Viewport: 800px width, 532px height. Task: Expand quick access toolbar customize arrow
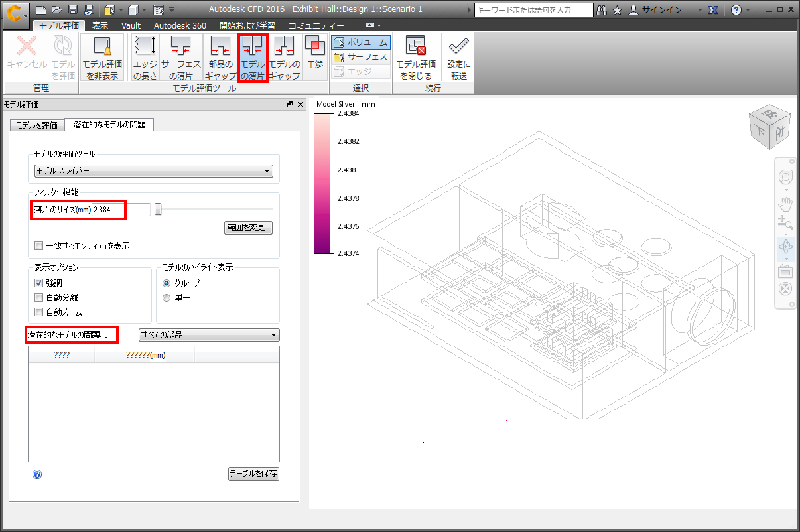click(x=172, y=10)
